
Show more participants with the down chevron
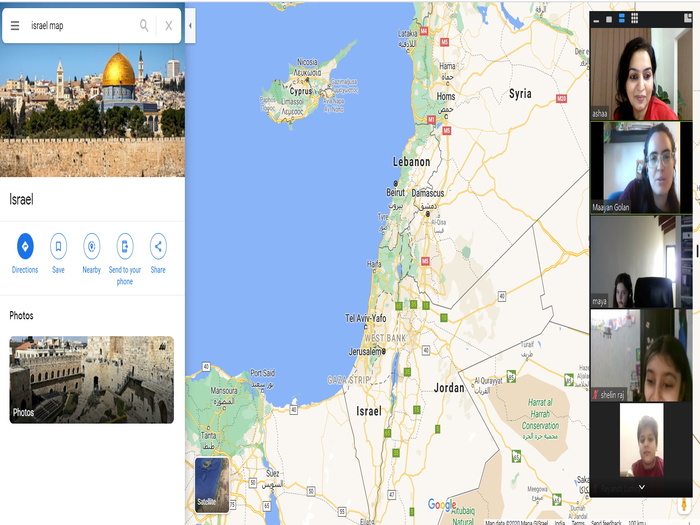pyautogui.click(x=642, y=487)
